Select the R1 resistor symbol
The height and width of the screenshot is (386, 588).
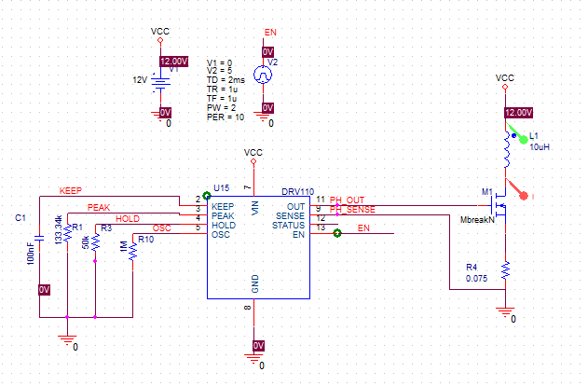click(x=67, y=233)
